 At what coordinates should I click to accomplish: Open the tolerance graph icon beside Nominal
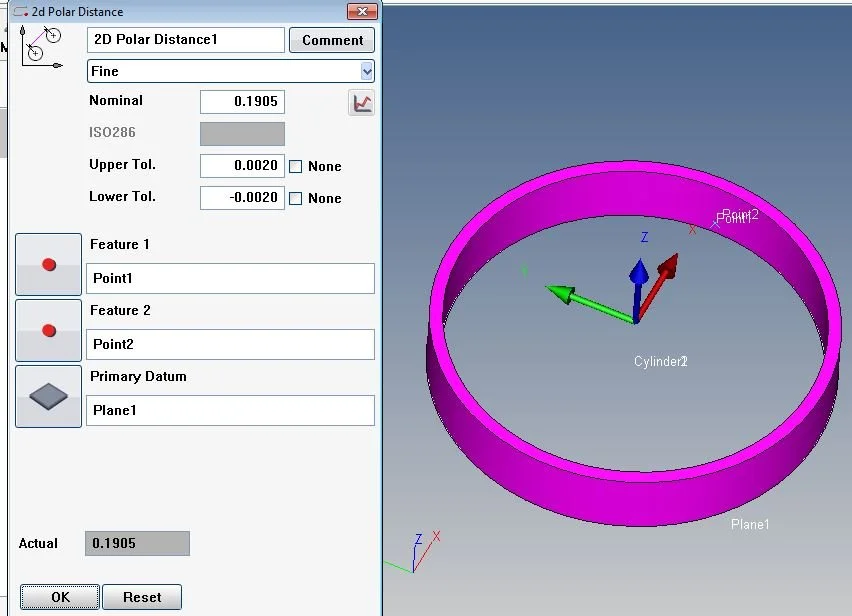pyautogui.click(x=361, y=101)
